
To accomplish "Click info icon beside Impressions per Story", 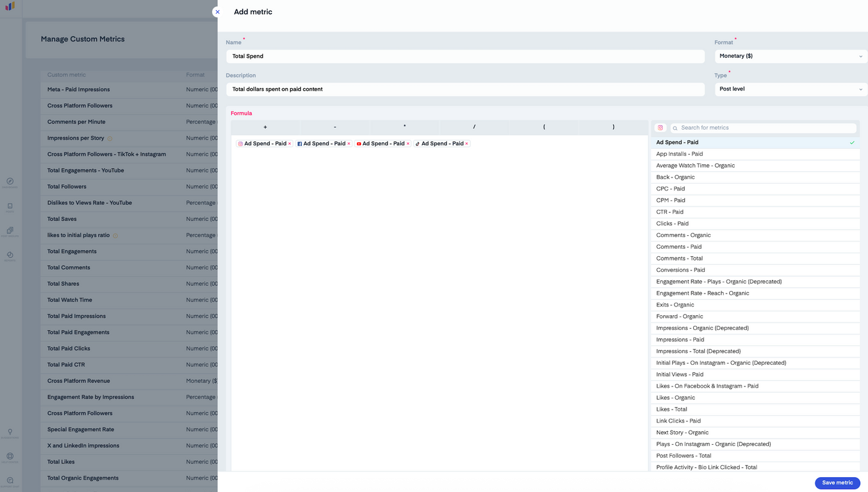I will [x=110, y=138].
